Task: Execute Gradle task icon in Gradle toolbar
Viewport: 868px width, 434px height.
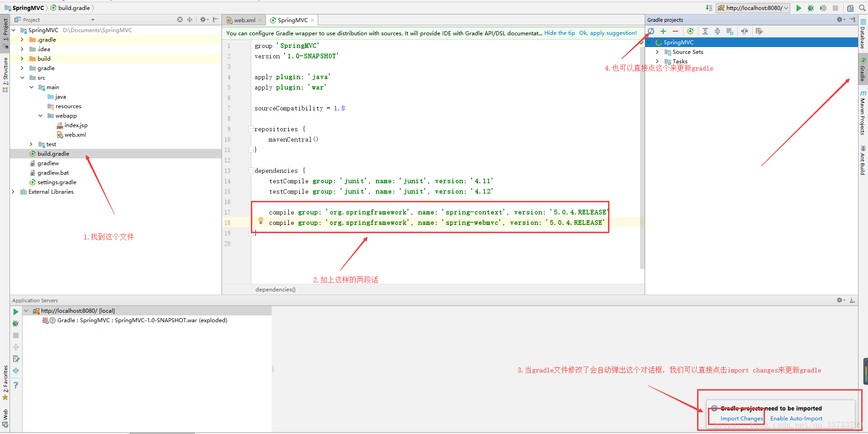Action: pyautogui.click(x=690, y=31)
